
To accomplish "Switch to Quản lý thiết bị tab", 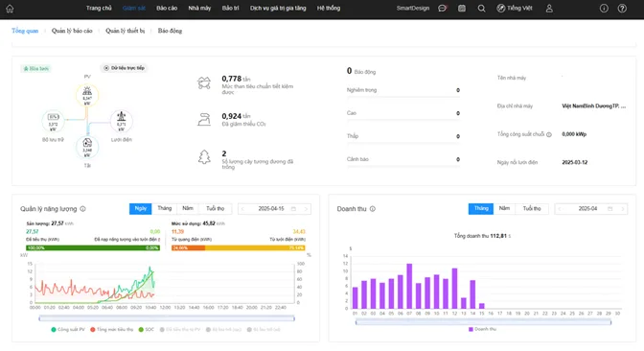I will [x=126, y=31].
